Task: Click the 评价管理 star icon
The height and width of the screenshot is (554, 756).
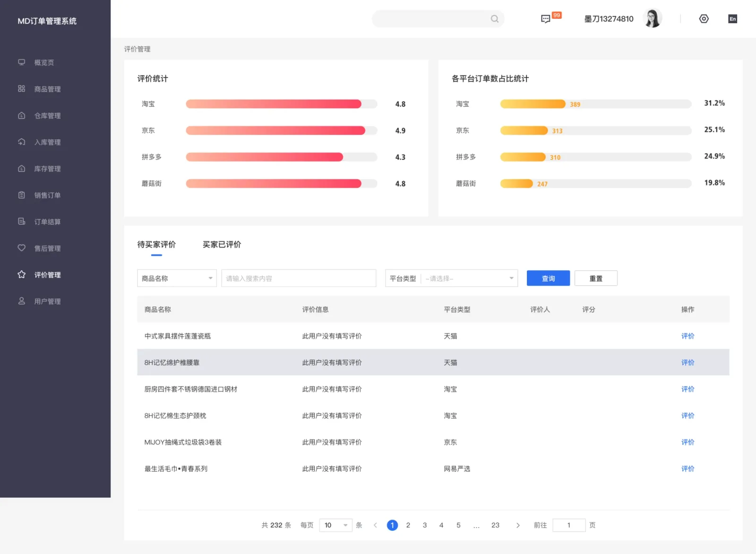Action: (x=21, y=274)
